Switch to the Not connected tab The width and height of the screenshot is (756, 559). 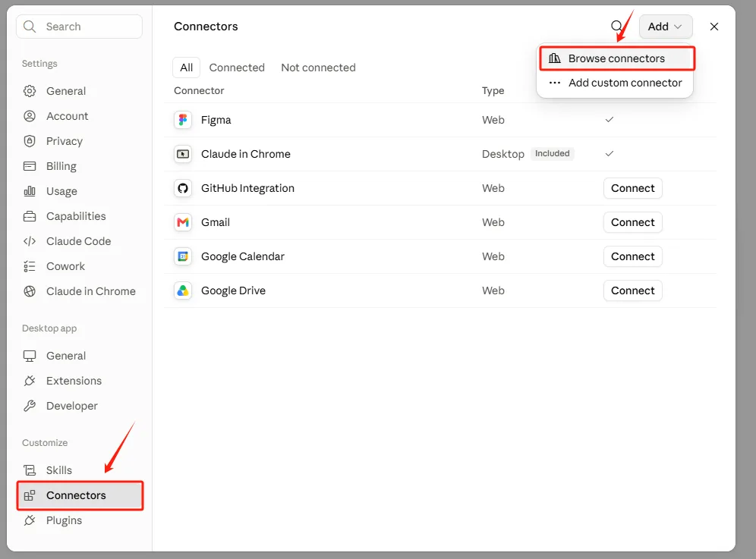click(x=318, y=68)
